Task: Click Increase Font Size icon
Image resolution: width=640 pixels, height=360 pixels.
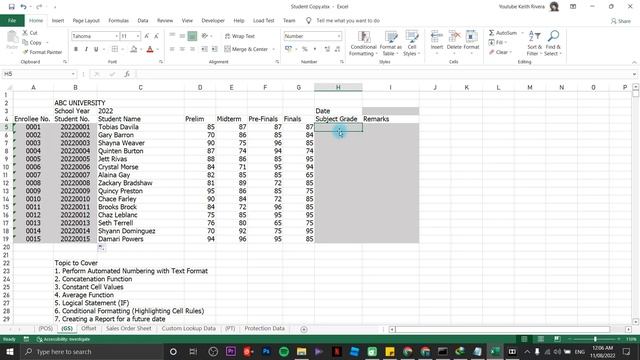Action: pos(147,36)
